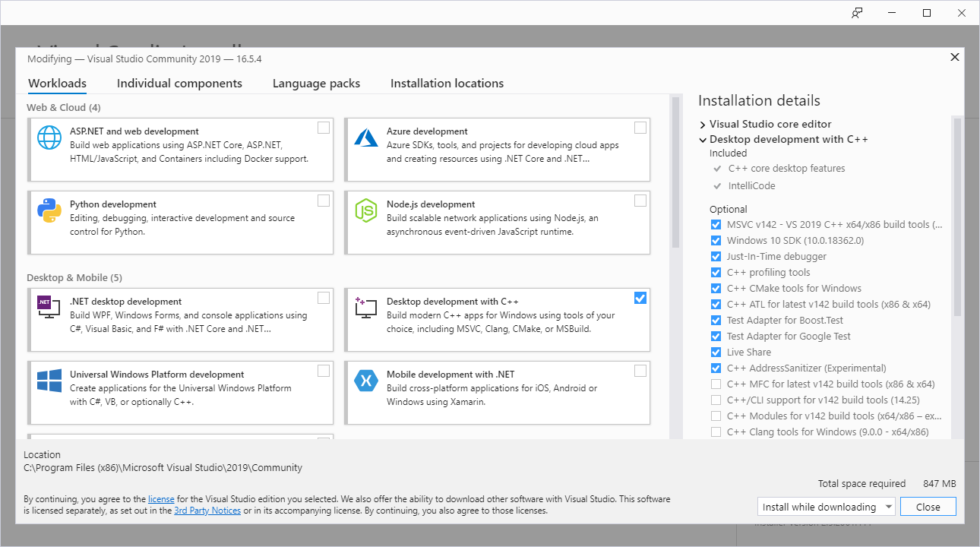
Task: Open the 3rd Party Notices link
Action: pyautogui.click(x=207, y=511)
